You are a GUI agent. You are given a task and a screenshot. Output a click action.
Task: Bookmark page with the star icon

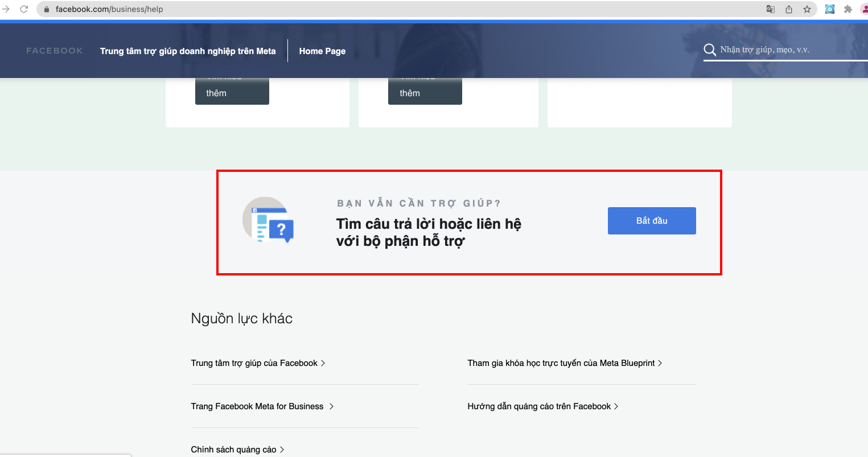807,9
